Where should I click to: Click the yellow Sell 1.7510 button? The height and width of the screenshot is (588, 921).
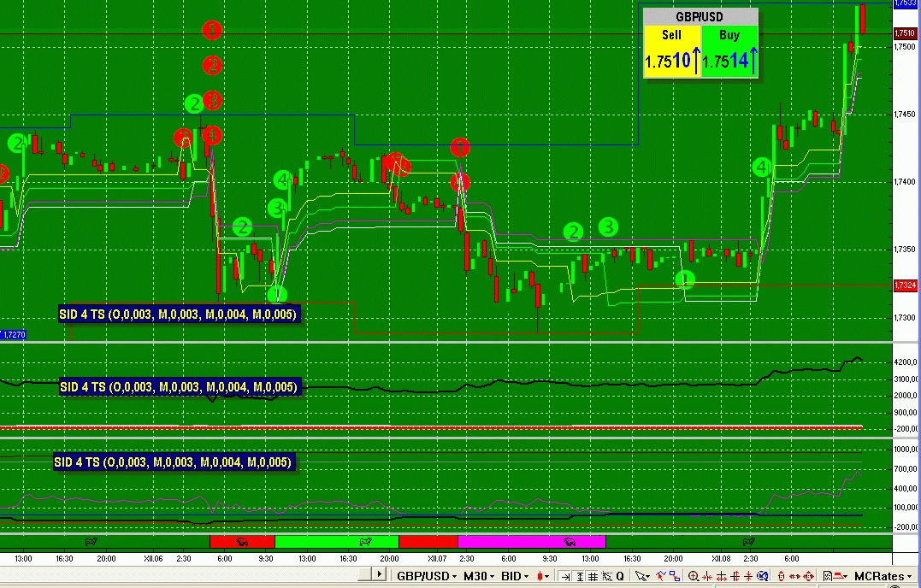click(672, 51)
